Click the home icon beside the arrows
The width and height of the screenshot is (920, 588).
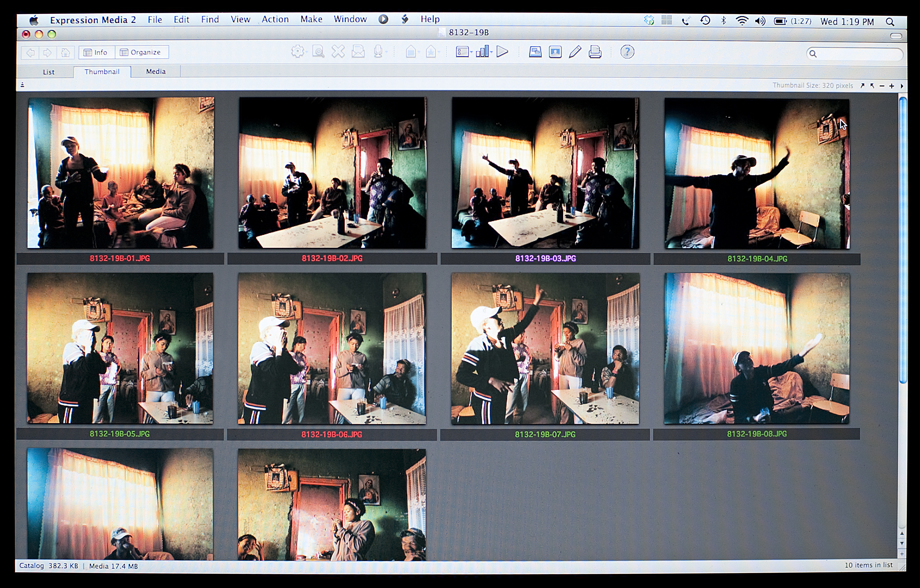pos(65,52)
